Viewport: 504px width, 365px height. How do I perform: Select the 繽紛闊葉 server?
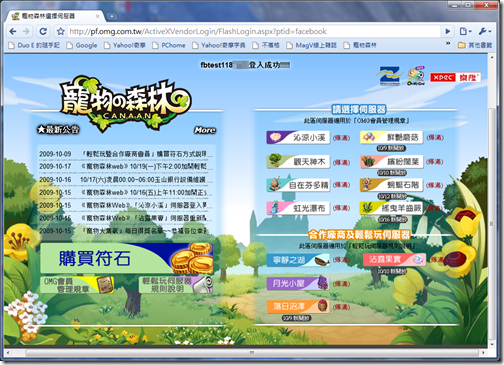[x=391, y=162]
